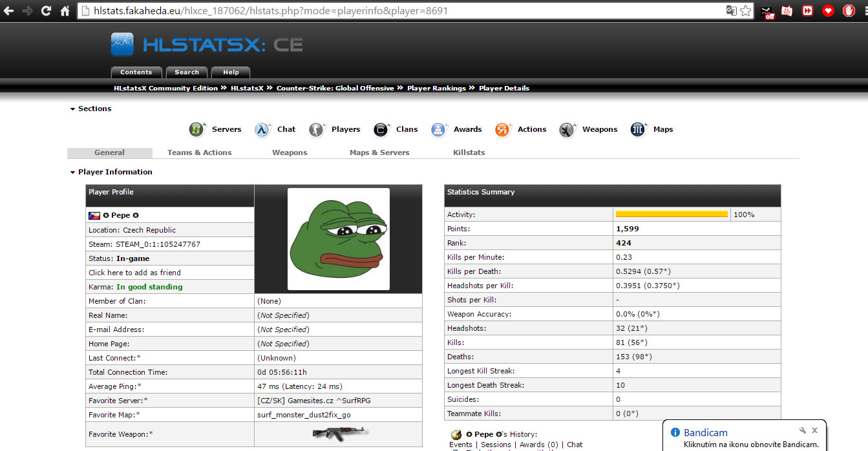Open Player Rankings breadcrumb
The image size is (868, 451).
(436, 89)
